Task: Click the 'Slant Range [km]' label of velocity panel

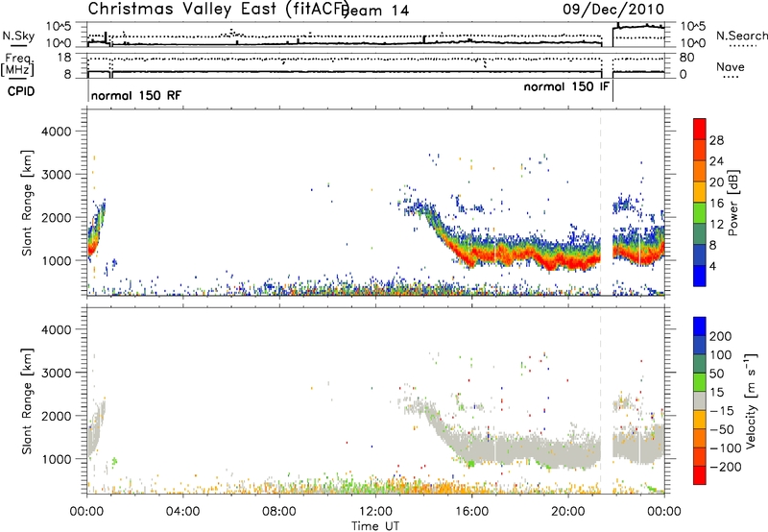Action: (x=27, y=401)
